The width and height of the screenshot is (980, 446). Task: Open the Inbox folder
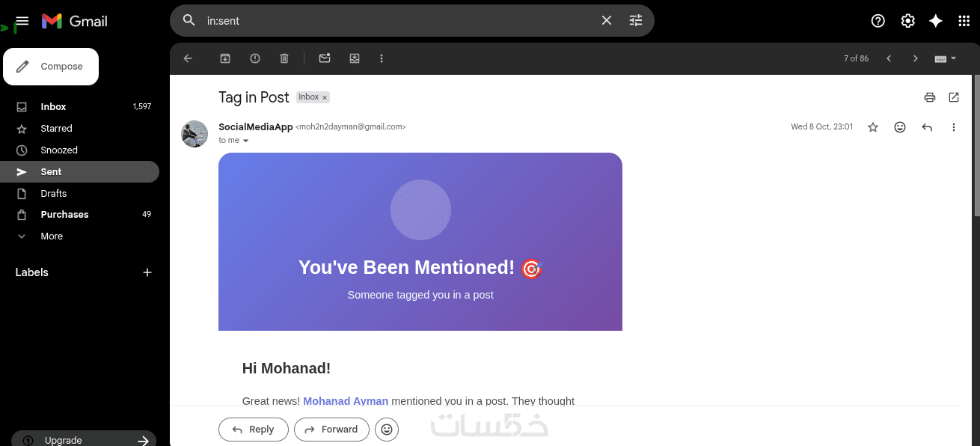pos(53,107)
